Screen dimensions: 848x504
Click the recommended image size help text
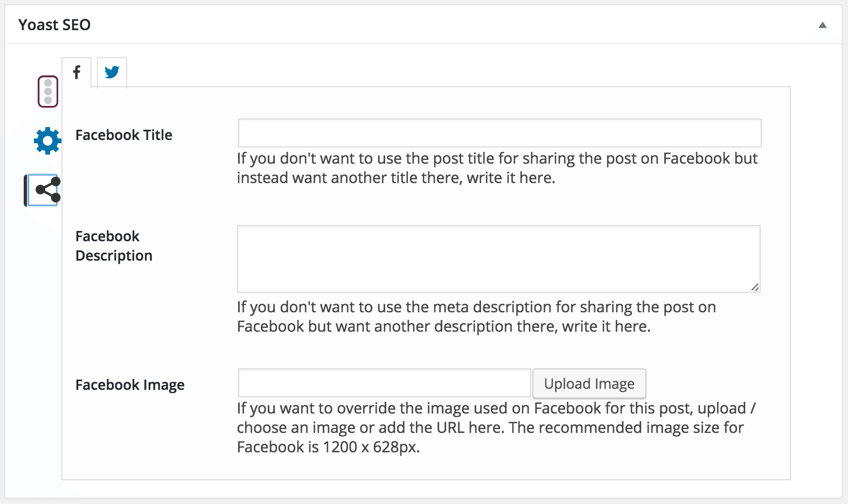[x=496, y=428]
